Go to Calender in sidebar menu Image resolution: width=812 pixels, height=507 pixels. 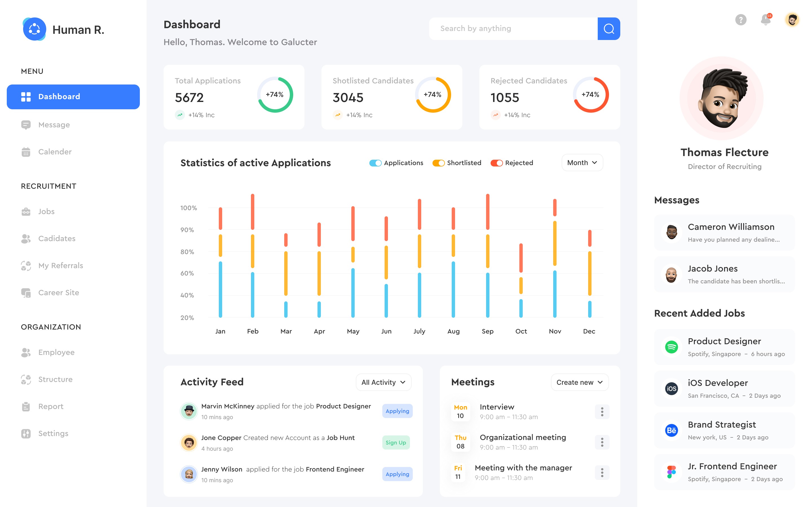tap(55, 152)
